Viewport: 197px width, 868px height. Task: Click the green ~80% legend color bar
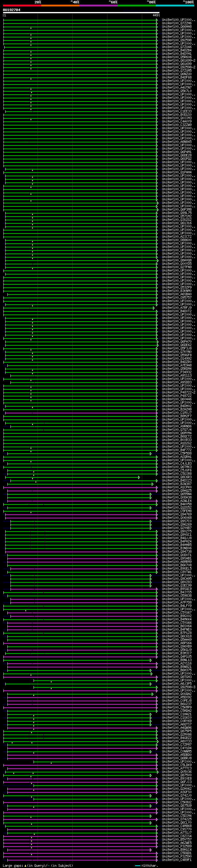click(136, 6)
